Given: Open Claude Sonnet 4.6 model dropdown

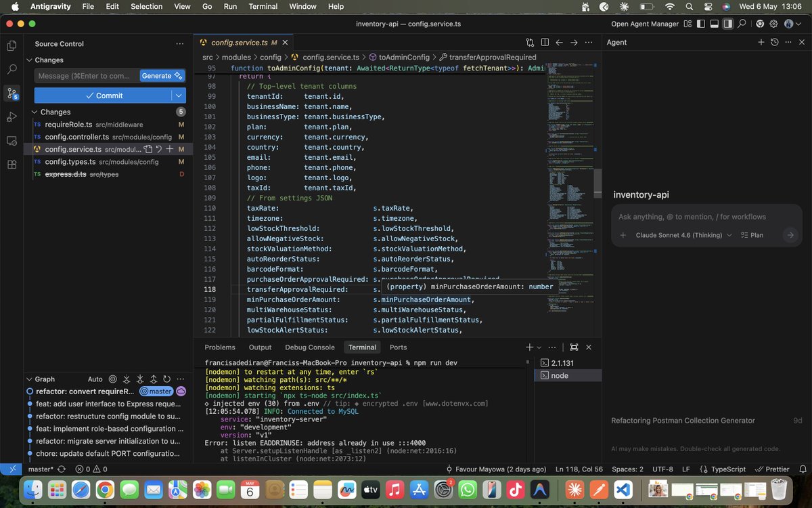Looking at the screenshot, I should click(683, 235).
